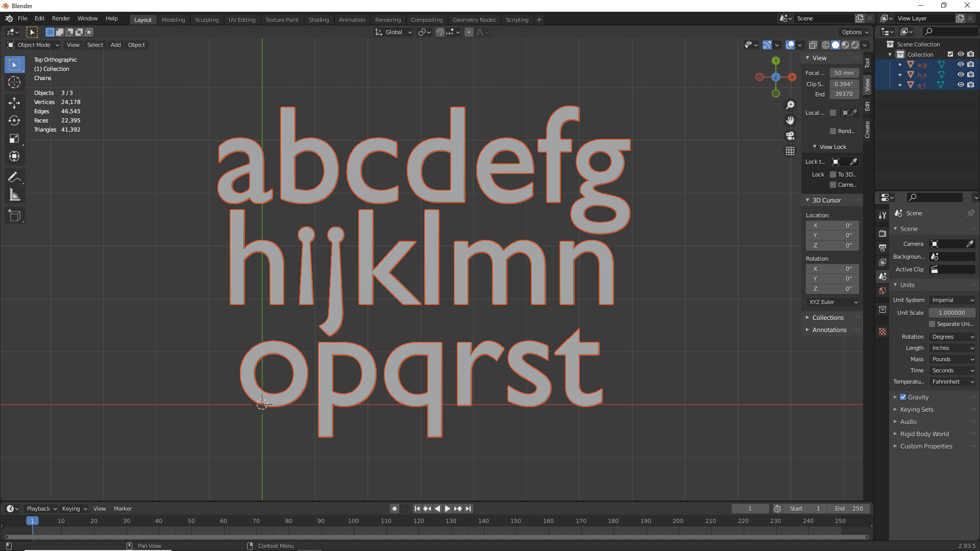Open the Scripting workspace tab

pyautogui.click(x=516, y=19)
